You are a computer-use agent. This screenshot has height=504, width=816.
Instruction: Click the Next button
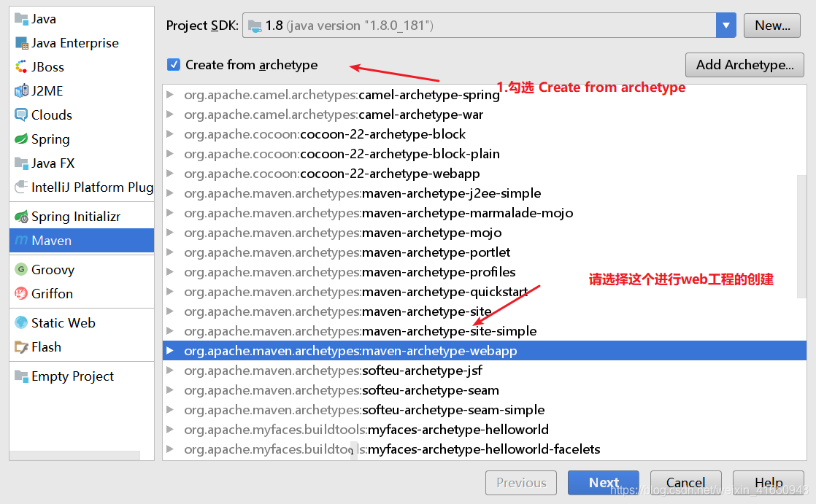point(603,483)
